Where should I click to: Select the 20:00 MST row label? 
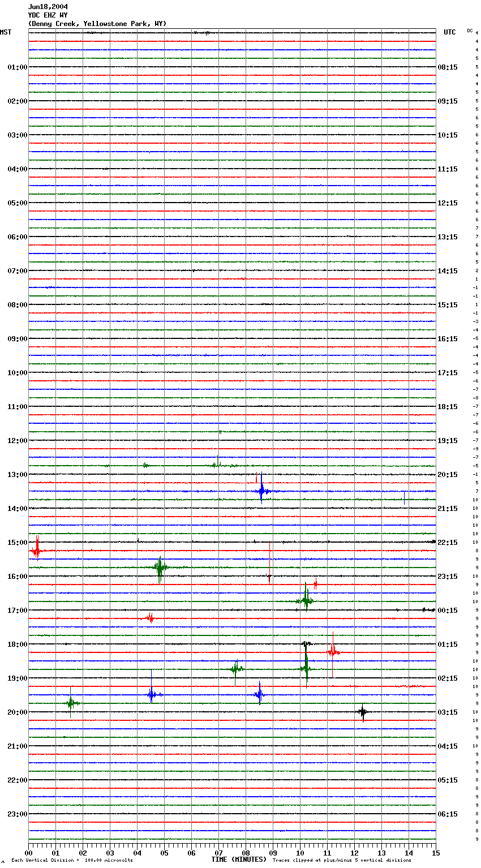click(17, 712)
